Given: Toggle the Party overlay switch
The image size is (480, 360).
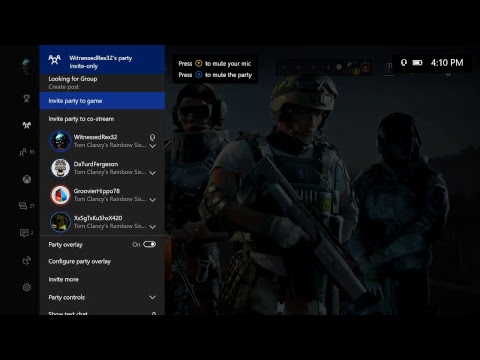Looking at the screenshot, I should (x=149, y=244).
